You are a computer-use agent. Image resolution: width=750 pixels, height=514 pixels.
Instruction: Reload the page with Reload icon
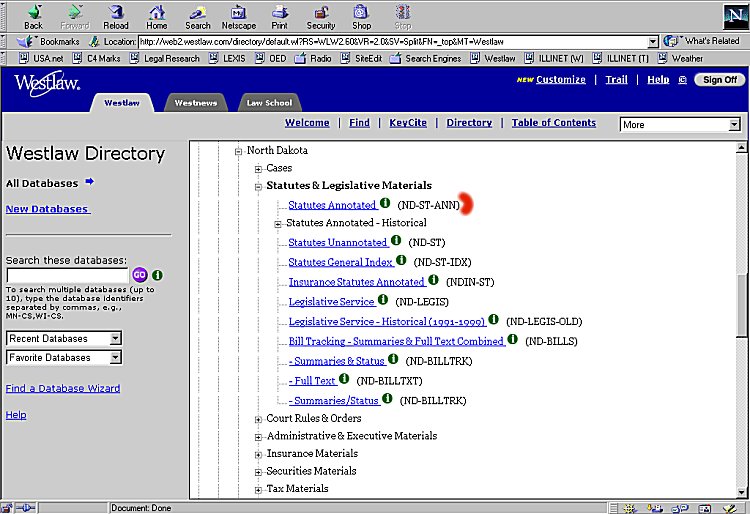116,16
